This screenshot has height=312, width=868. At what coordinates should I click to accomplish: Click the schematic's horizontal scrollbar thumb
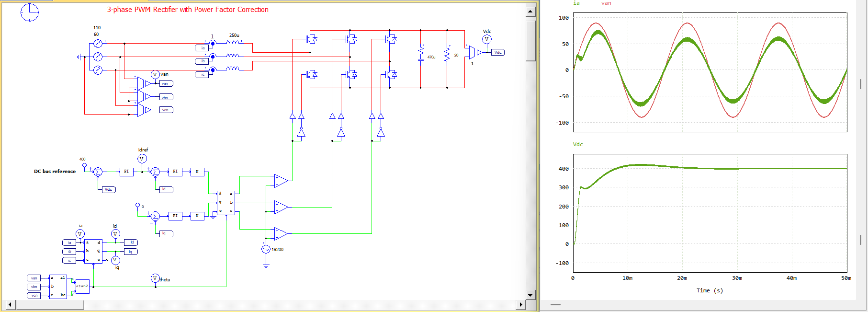(49, 304)
